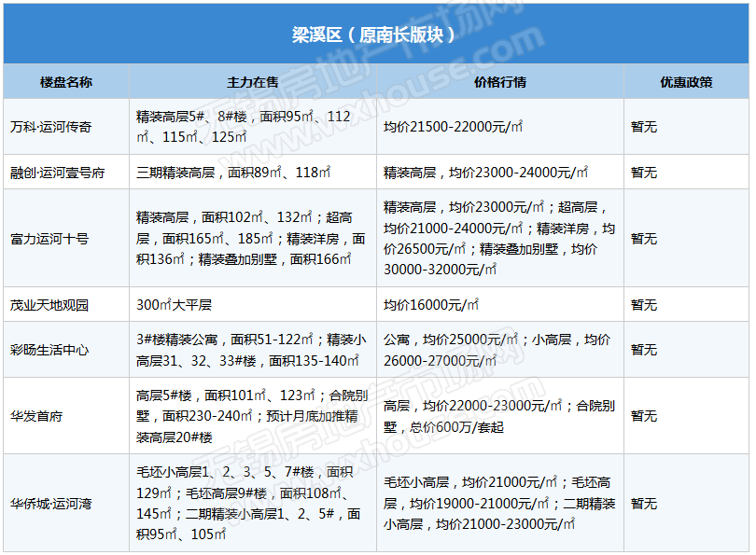Select the 彩旸生活中心 name cell

(x=49, y=350)
